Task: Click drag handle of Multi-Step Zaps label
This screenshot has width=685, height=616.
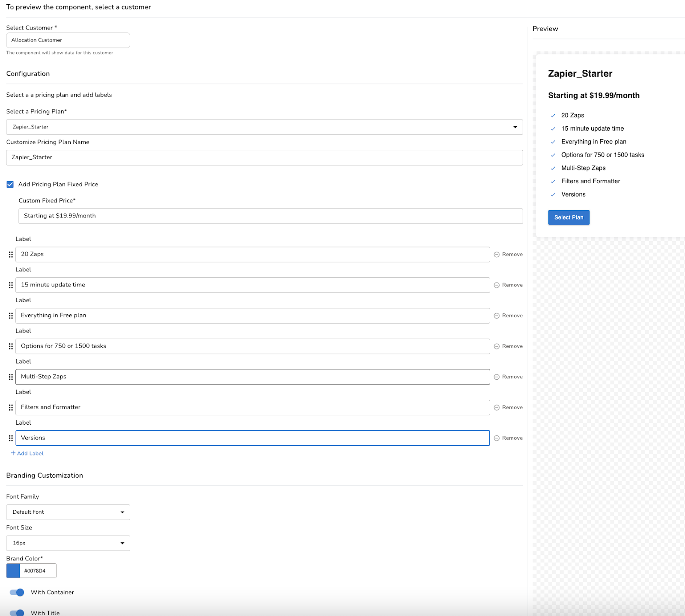Action: point(11,377)
